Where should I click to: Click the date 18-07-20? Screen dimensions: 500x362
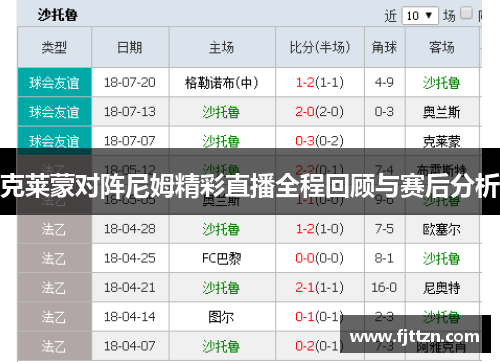click(130, 82)
